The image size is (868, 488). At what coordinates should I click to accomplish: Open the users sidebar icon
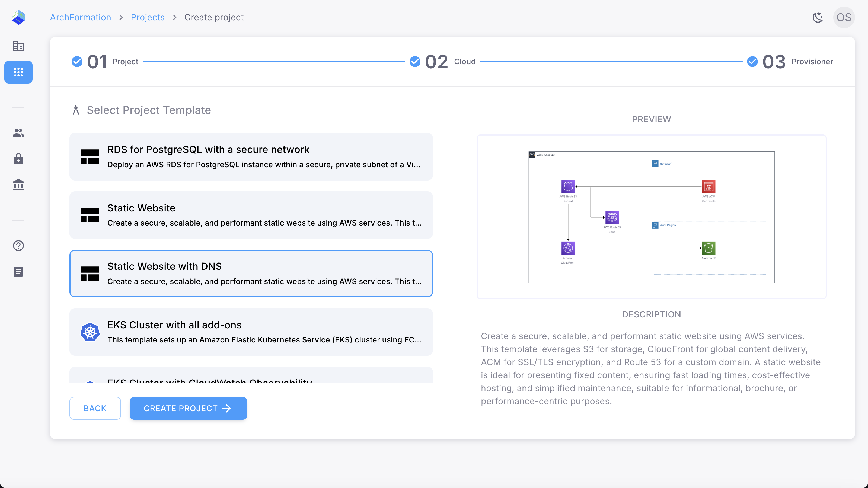coord(18,133)
